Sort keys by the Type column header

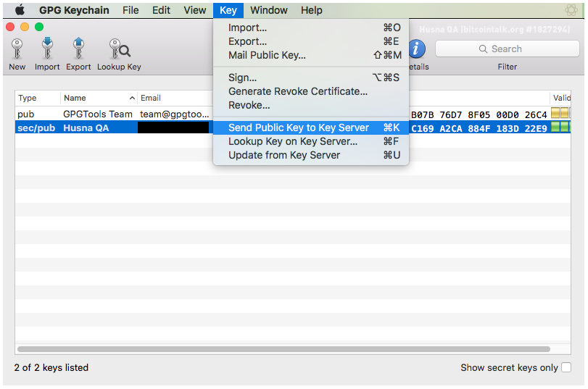[x=38, y=99]
